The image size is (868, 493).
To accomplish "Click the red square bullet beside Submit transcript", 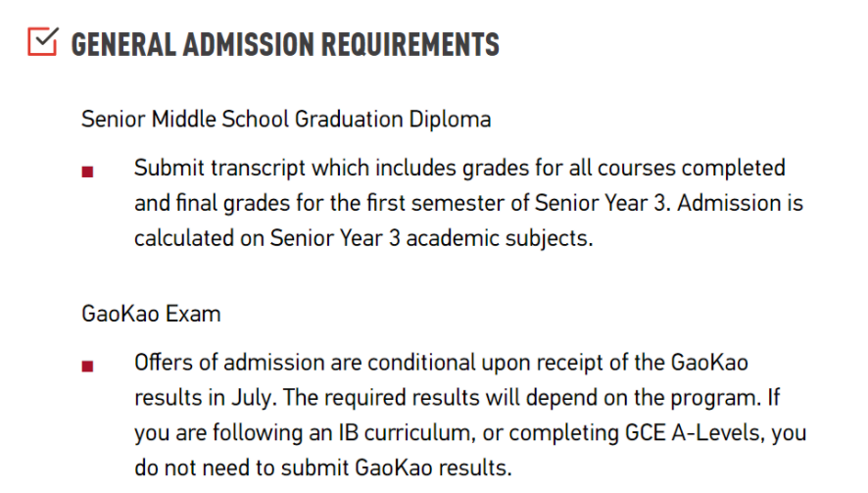I will [87, 172].
